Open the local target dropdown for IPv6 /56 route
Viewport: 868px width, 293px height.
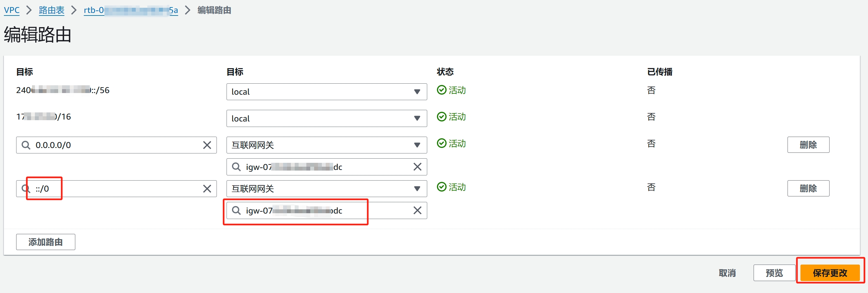(x=326, y=92)
